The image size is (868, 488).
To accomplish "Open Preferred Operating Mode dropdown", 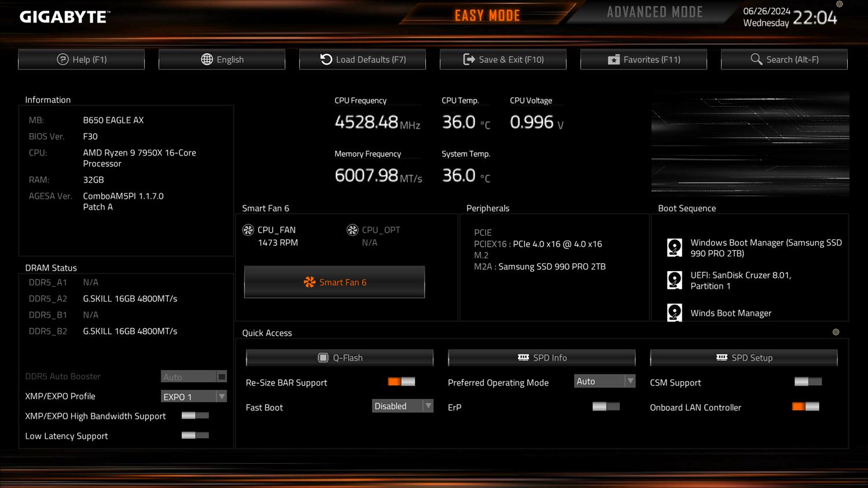I will click(605, 381).
